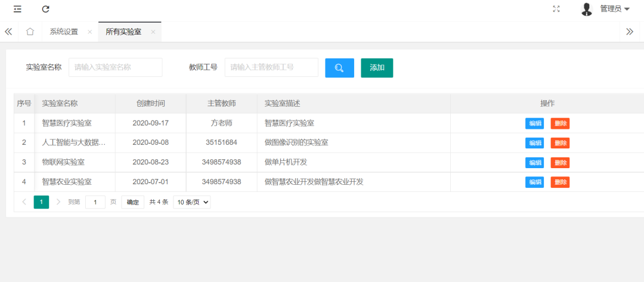Click the 创建时间 column header

pyautogui.click(x=151, y=104)
